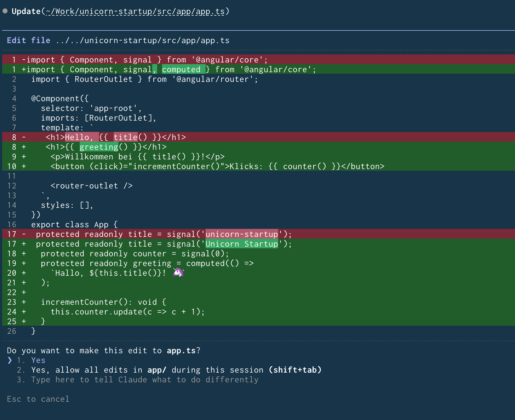Select the added 'Unicorn Startup' signal value
Viewport: 515px width, 420px height.
pyautogui.click(x=241, y=244)
